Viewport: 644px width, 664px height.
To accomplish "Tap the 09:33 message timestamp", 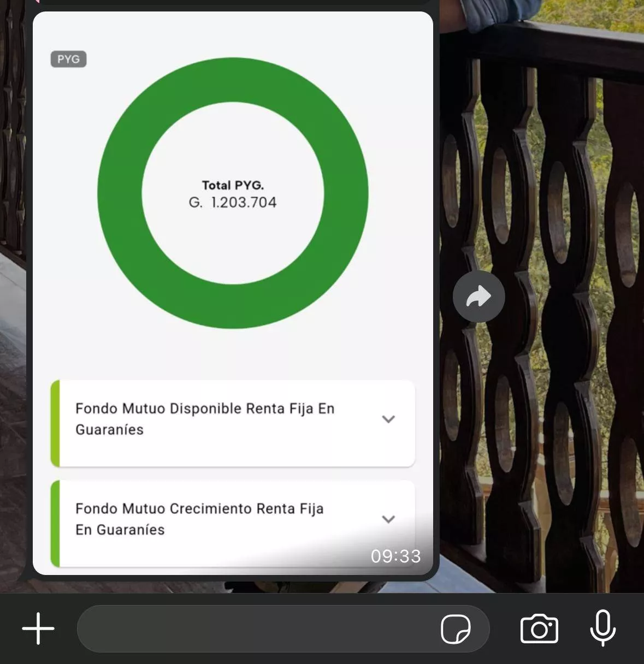I will coord(395,556).
